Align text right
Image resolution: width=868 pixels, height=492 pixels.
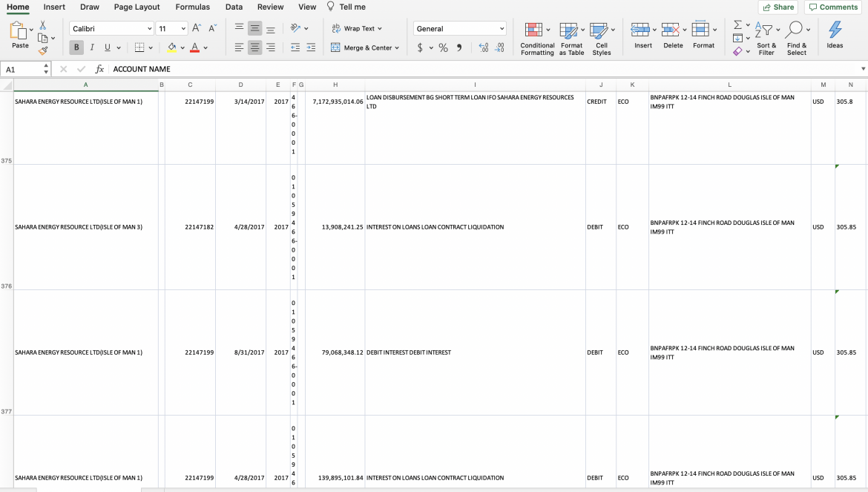point(271,47)
